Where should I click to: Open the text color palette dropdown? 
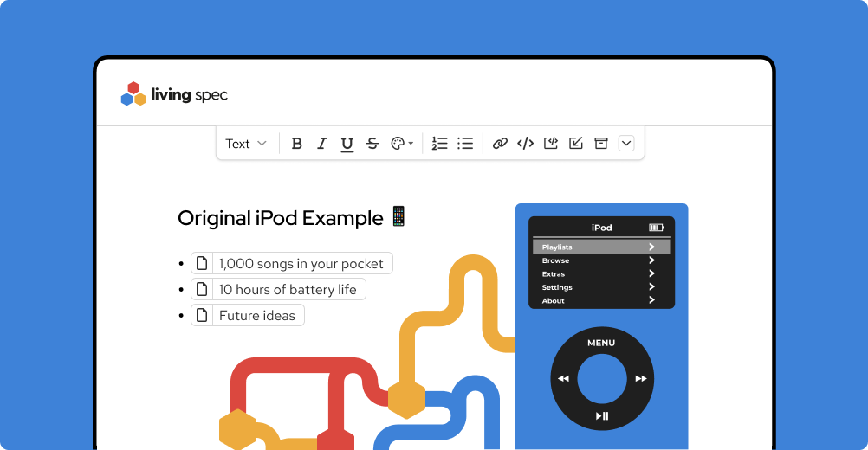click(x=402, y=144)
